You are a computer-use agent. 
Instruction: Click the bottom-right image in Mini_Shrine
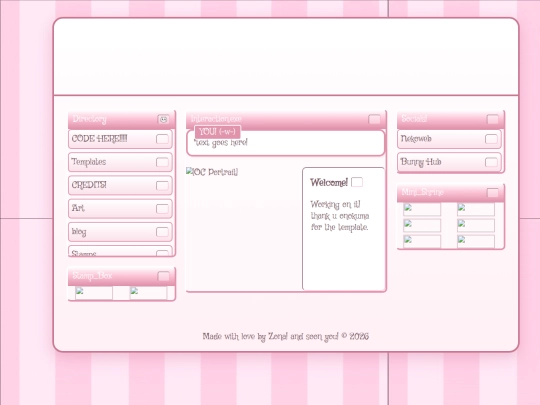(476, 241)
